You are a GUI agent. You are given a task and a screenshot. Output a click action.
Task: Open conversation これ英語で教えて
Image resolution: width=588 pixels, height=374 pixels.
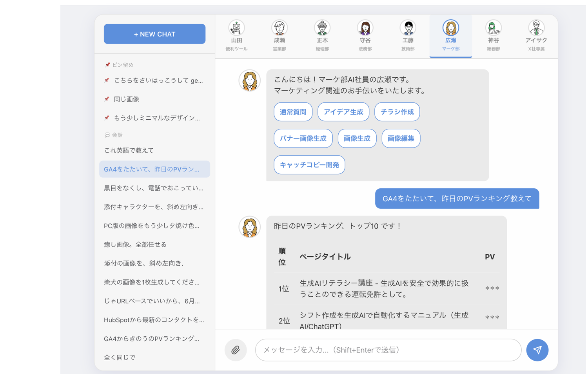[x=154, y=150]
